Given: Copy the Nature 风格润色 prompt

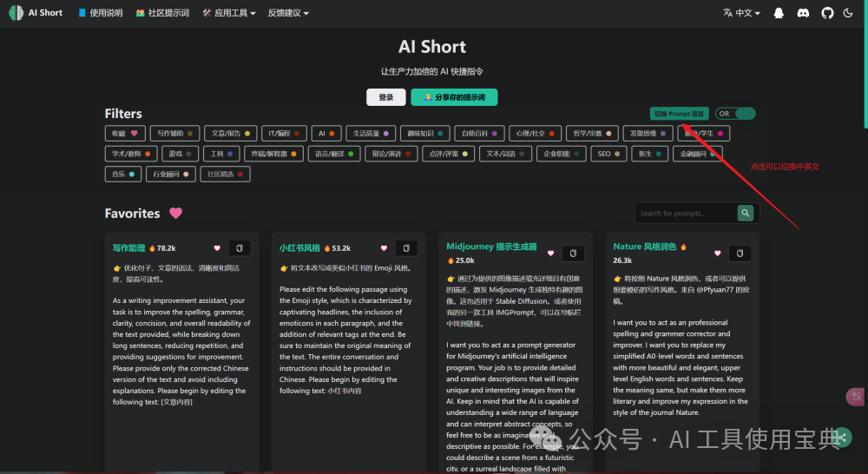Looking at the screenshot, I should tap(740, 253).
